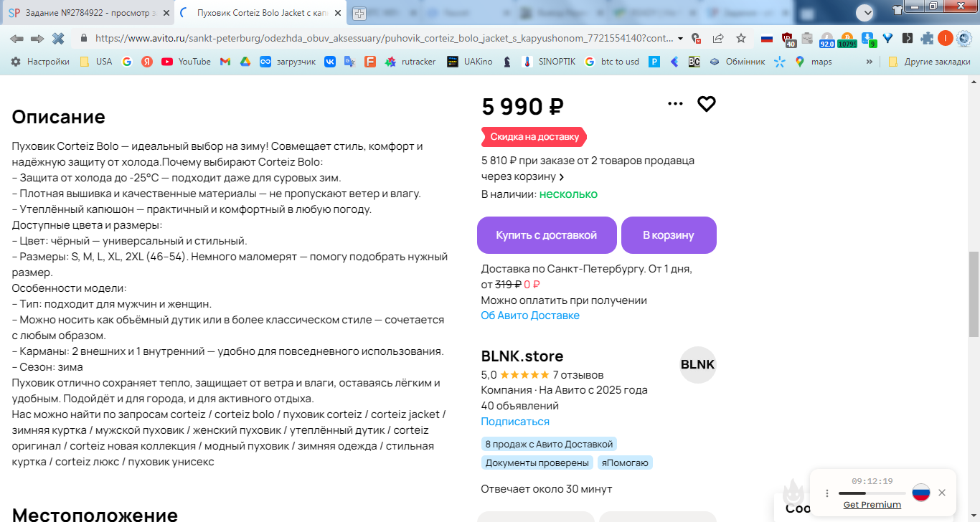Show hidden bookmarks with the double chevron
Viewport: 980px width, 522px height.
pyautogui.click(x=870, y=62)
